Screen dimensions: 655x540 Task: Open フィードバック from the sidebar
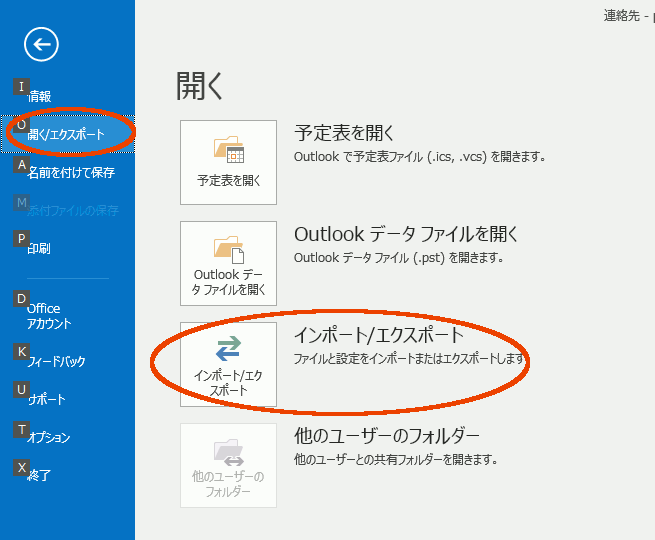coord(57,361)
